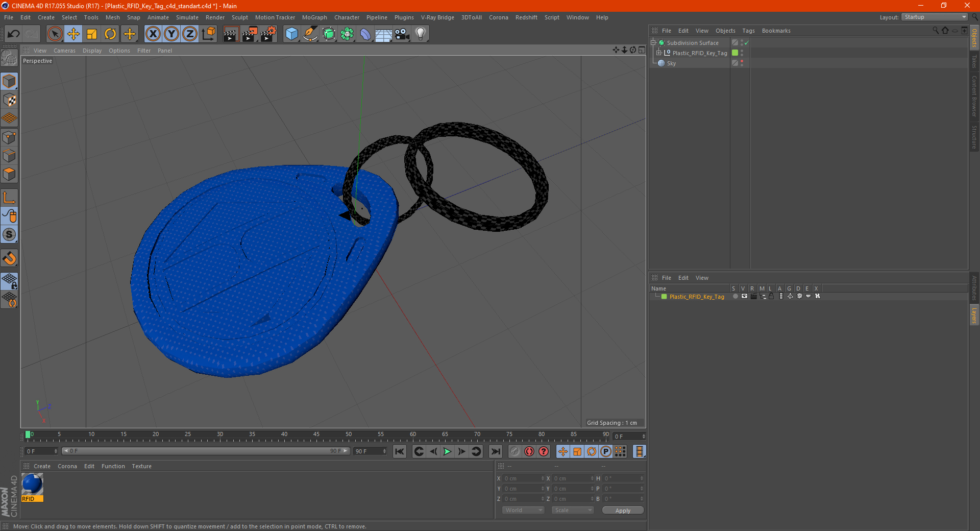This screenshot has width=980, height=531.
Task: Open Edit Render Settings icon
Action: pyautogui.click(x=268, y=34)
